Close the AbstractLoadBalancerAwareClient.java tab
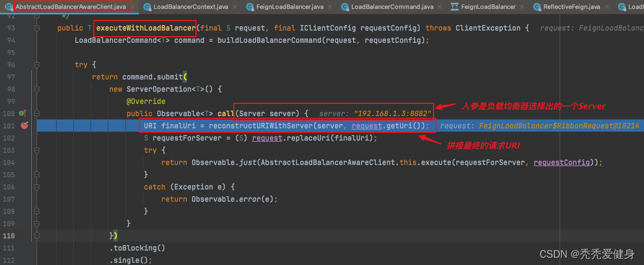 132,7
